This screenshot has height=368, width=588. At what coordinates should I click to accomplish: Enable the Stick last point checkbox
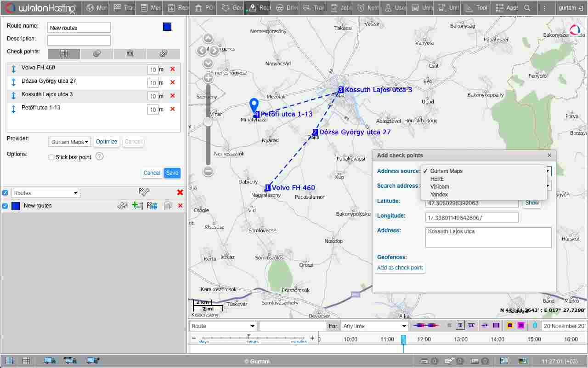[51, 157]
